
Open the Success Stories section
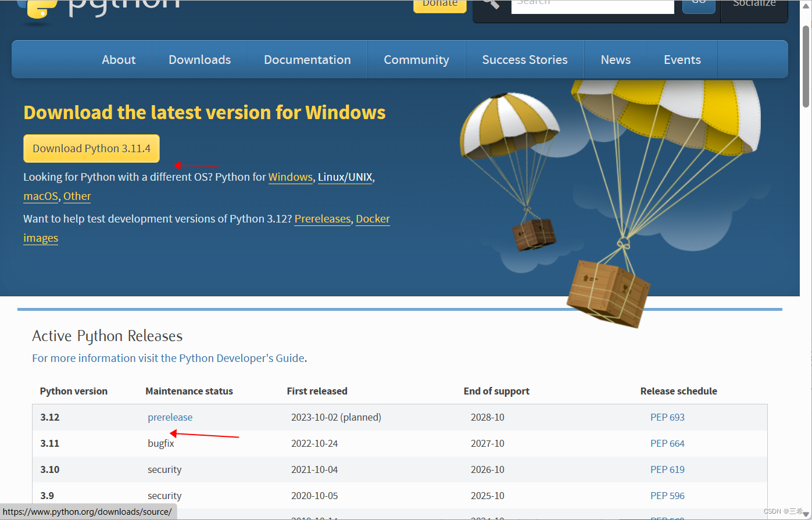tap(524, 59)
